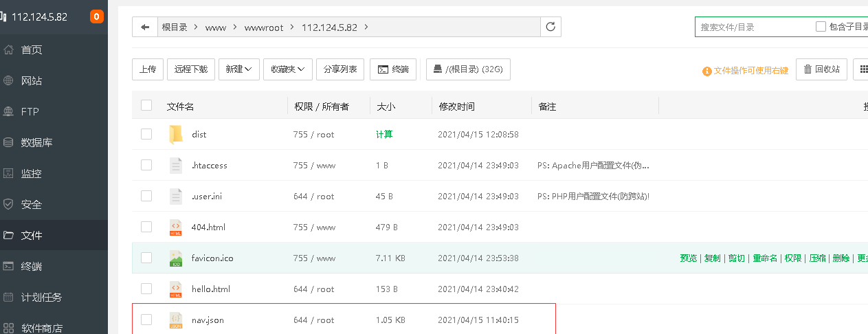Screen dimensions: 868x334
Task: Open the dist folder icon
Action: [176, 134]
